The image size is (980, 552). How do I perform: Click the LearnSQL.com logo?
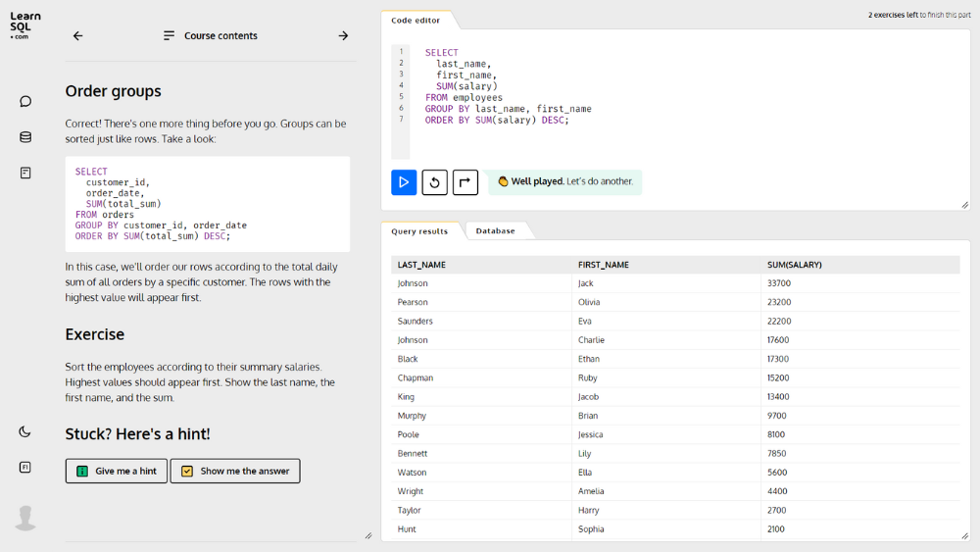pyautogui.click(x=25, y=25)
